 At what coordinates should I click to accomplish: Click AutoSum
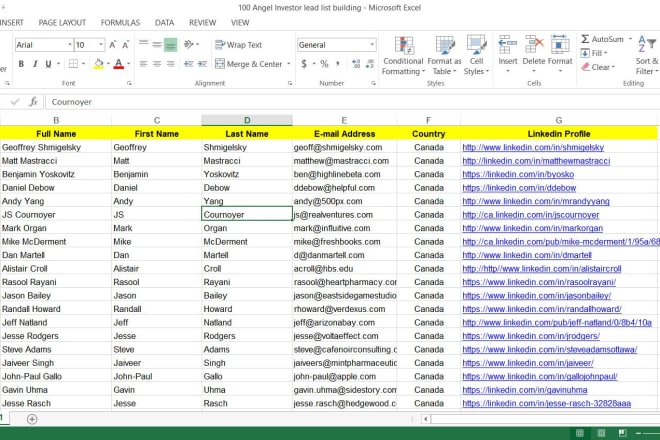(x=602, y=39)
